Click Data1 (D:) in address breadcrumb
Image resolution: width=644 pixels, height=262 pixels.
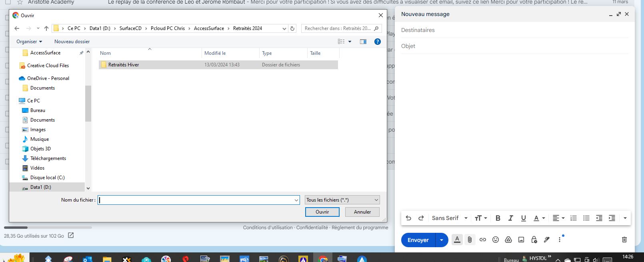[100, 28]
